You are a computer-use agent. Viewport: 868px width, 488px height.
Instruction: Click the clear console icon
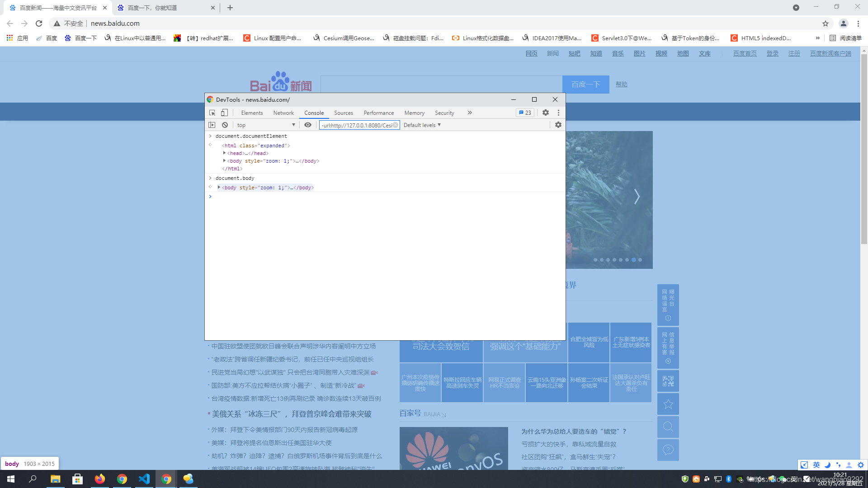224,125
